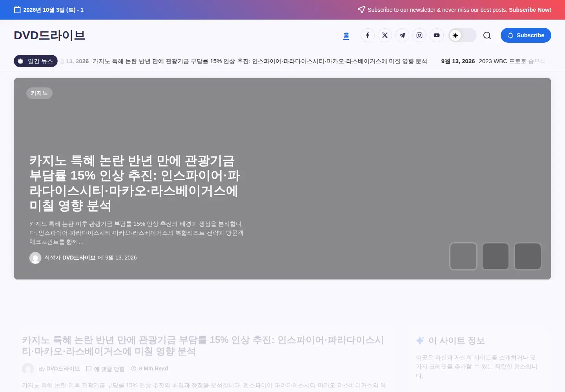Screen dimensions: 565x392
Task: Open the YouTube social icon
Action: (437, 35)
